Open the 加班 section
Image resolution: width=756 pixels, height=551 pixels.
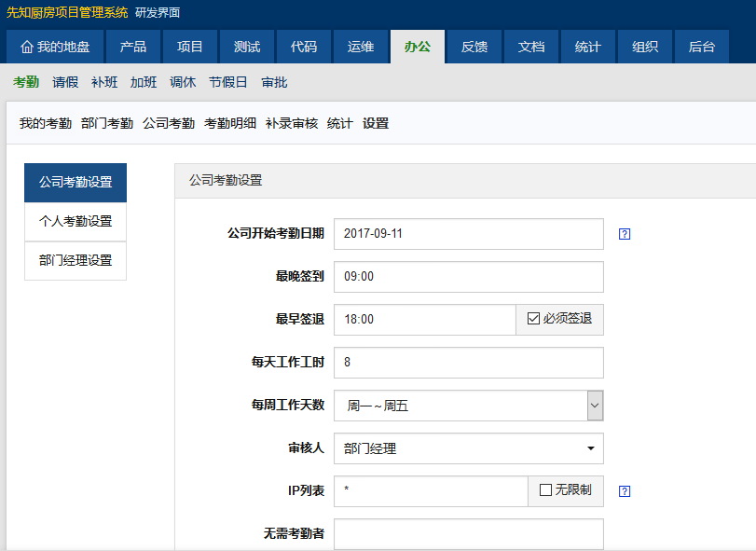pyautogui.click(x=144, y=82)
